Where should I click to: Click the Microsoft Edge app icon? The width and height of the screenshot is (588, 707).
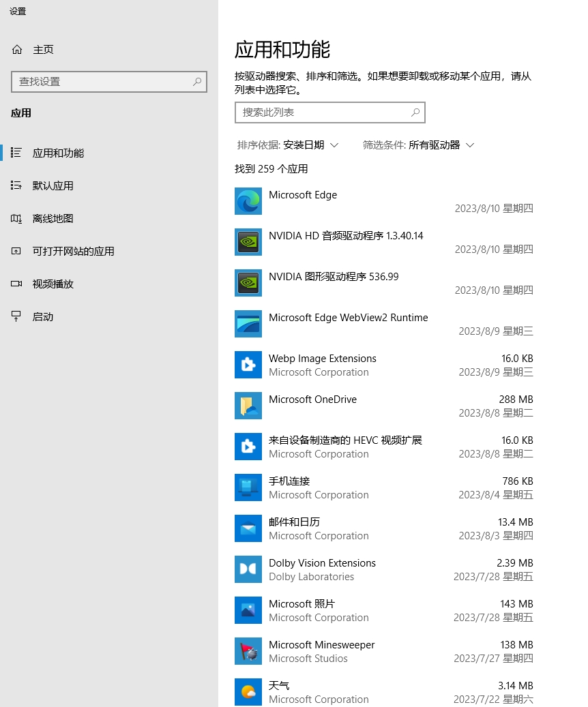coord(248,201)
